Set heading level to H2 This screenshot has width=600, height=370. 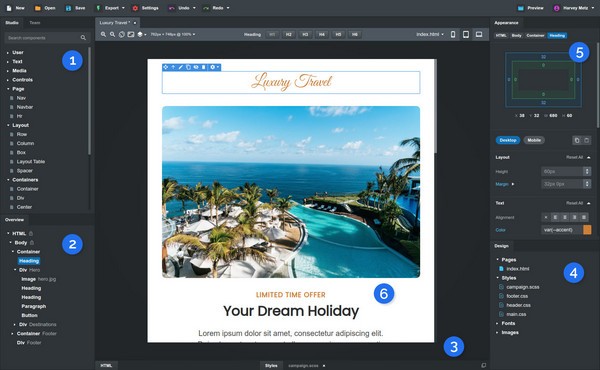[x=289, y=34]
